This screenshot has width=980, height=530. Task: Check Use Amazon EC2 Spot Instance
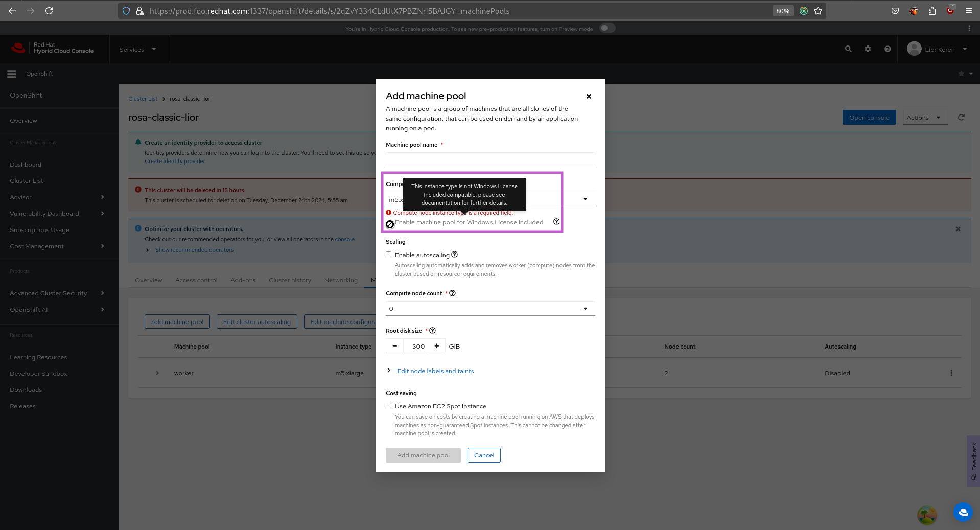click(x=389, y=406)
